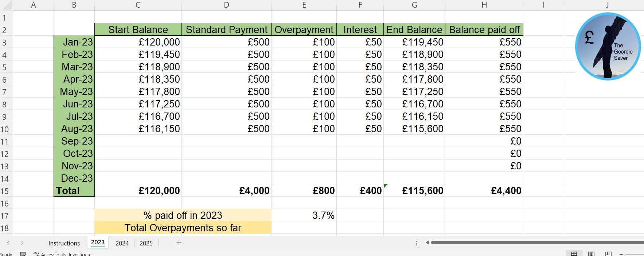Select the Jun-23 month cell
Image resolution: width=644 pixels, height=256 pixels.
(x=74, y=104)
